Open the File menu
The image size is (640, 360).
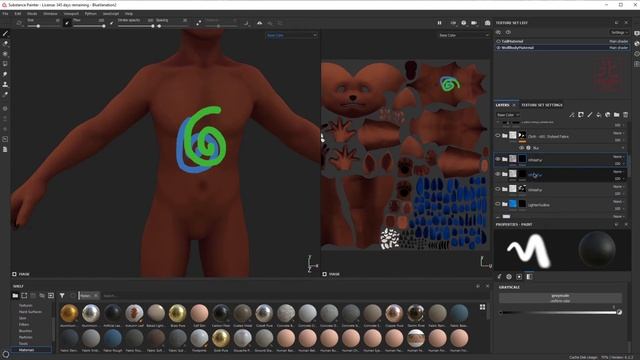5,13
